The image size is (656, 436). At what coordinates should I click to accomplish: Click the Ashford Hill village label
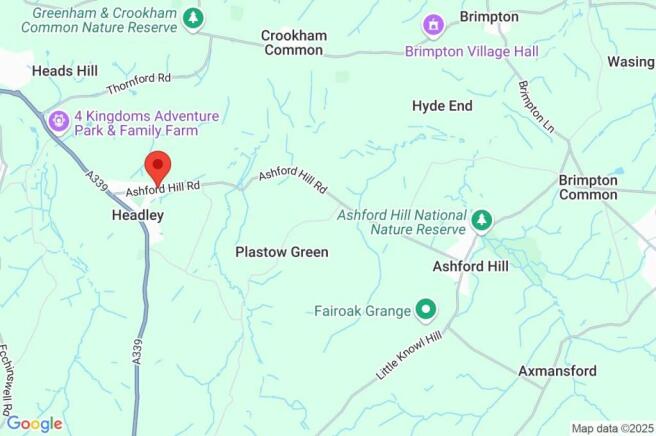[x=471, y=266]
